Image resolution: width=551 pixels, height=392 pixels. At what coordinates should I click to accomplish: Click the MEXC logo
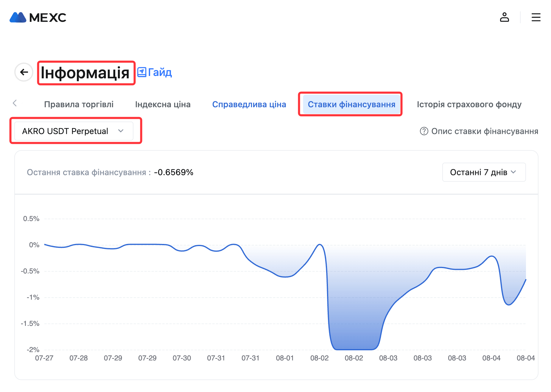click(38, 18)
